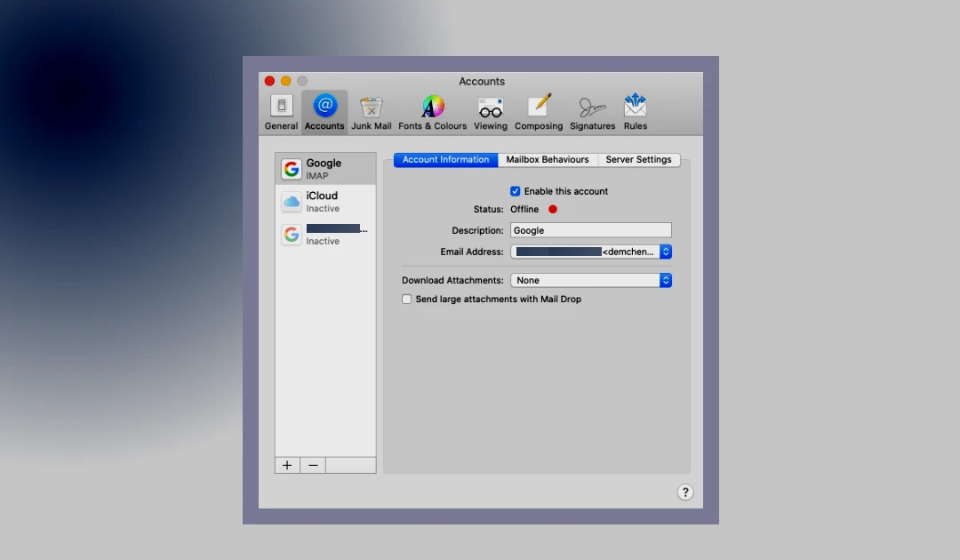Screen dimensions: 960x560
Task: Click the remove account minus button
Action: 313,465
